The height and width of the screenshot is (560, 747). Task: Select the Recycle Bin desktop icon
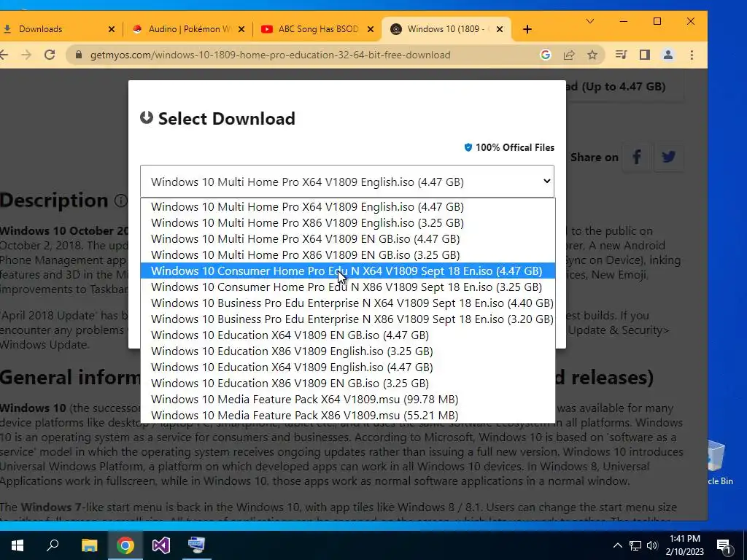719,462
